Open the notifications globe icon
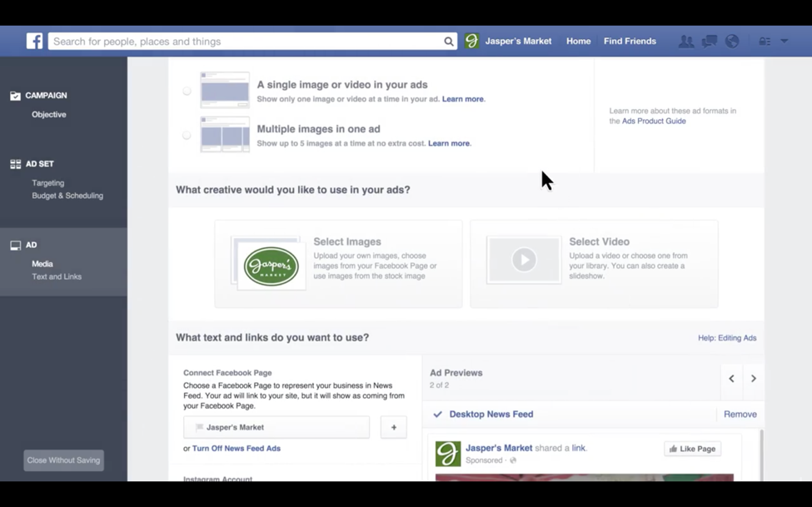 coord(732,42)
